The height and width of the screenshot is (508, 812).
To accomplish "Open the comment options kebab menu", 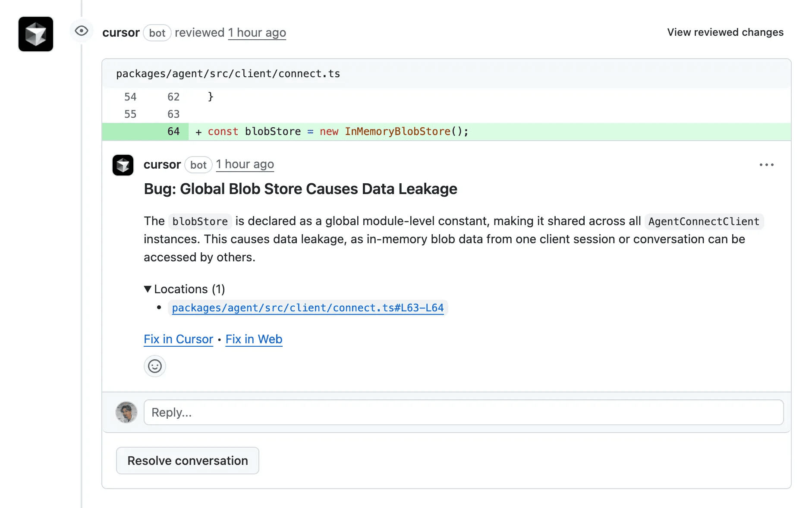I will (x=766, y=164).
